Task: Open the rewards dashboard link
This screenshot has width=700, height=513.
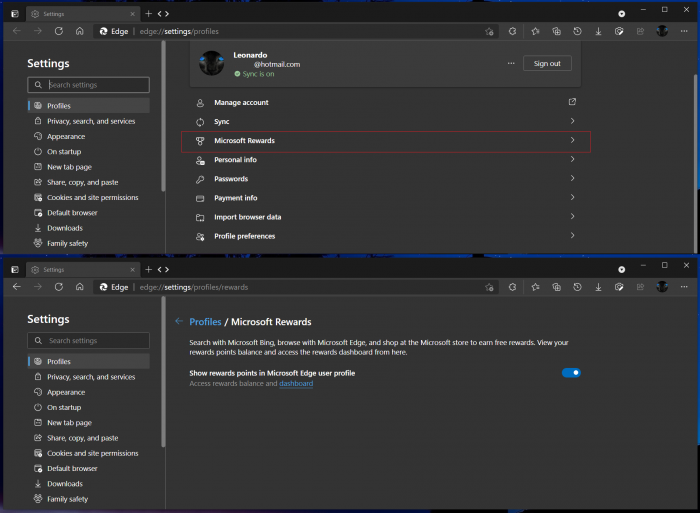Action: tap(296, 384)
